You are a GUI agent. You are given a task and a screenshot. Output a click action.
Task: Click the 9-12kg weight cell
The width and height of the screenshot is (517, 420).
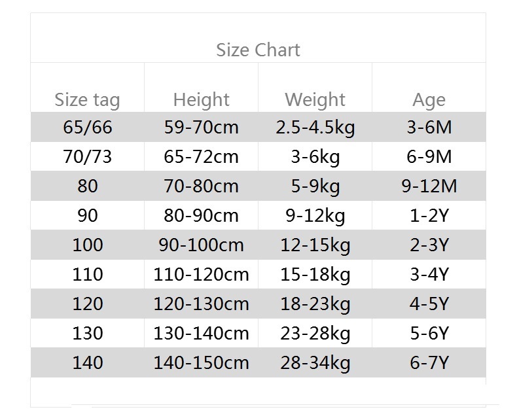(x=315, y=216)
